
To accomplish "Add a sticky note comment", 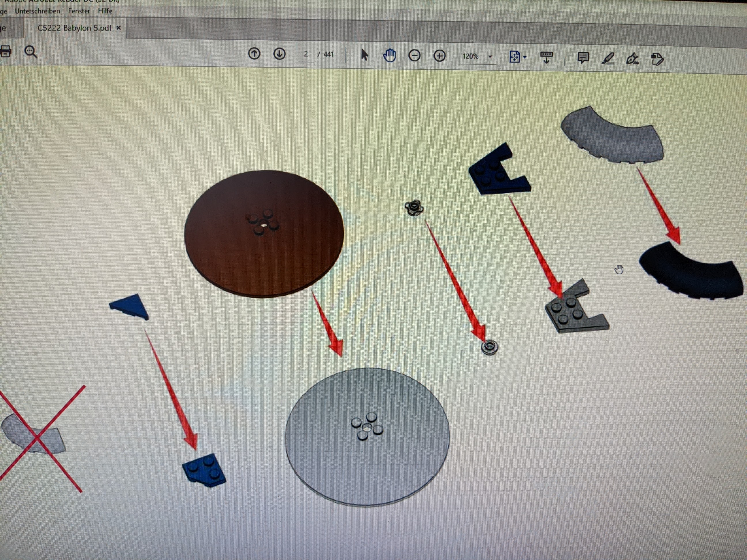I will [583, 58].
